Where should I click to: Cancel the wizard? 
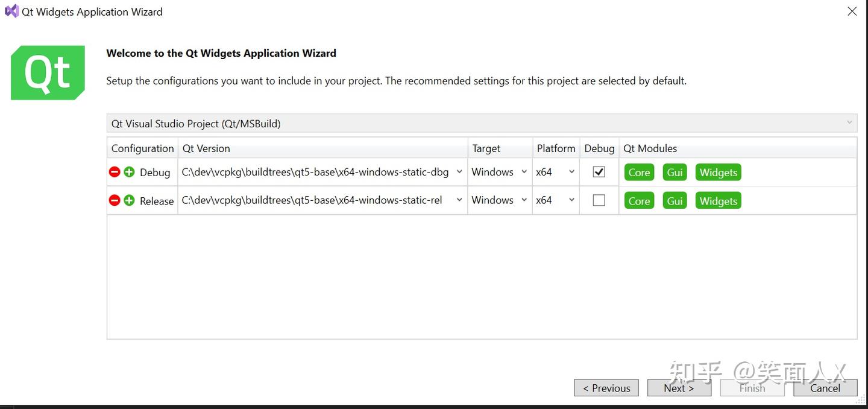(x=825, y=388)
